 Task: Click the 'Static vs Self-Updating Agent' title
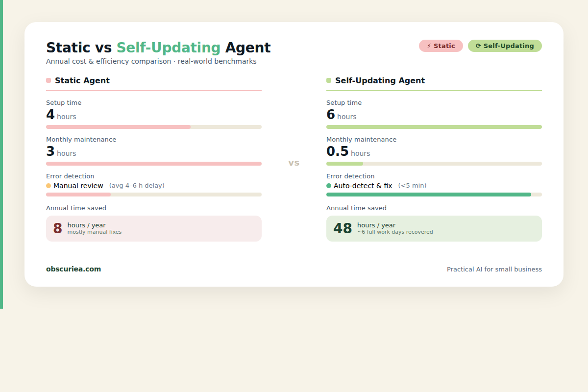[x=158, y=48]
